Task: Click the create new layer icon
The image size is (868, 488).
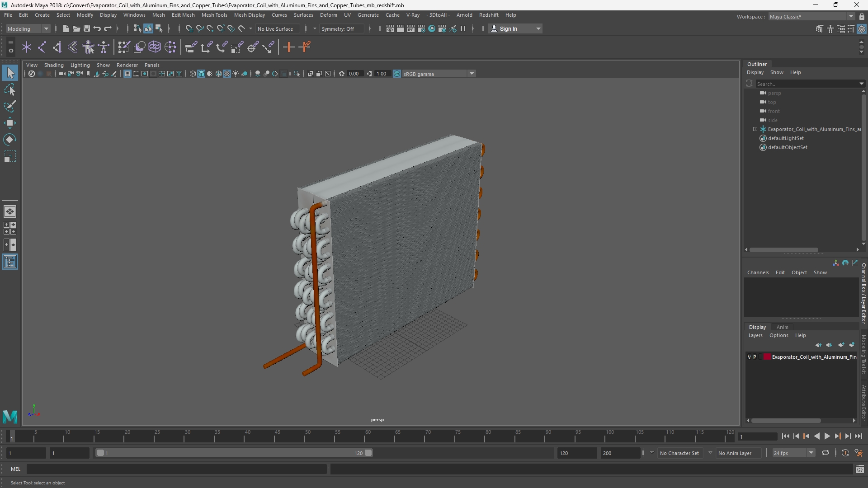Action: click(x=841, y=345)
